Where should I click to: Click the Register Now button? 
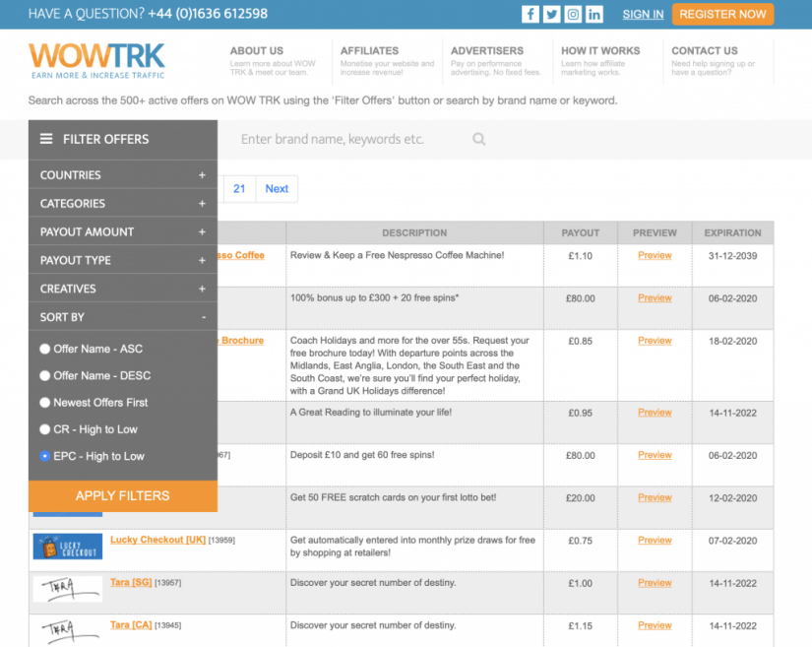(x=722, y=14)
